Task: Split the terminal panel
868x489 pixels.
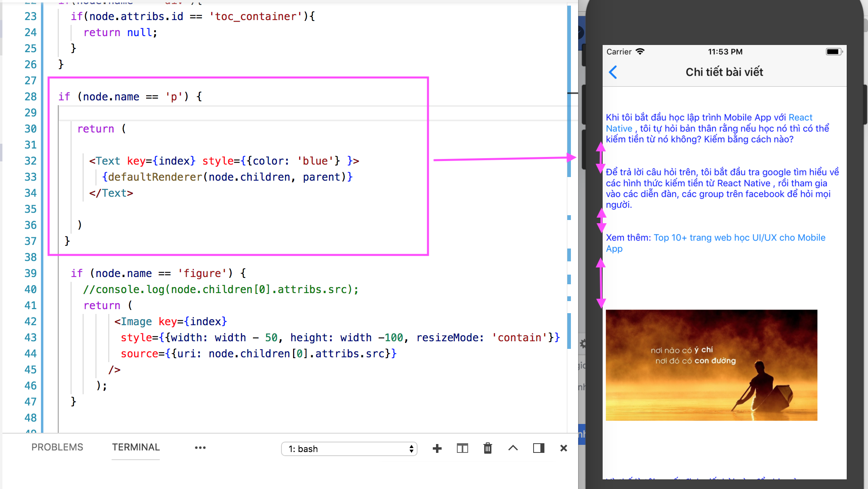Action: pos(462,448)
